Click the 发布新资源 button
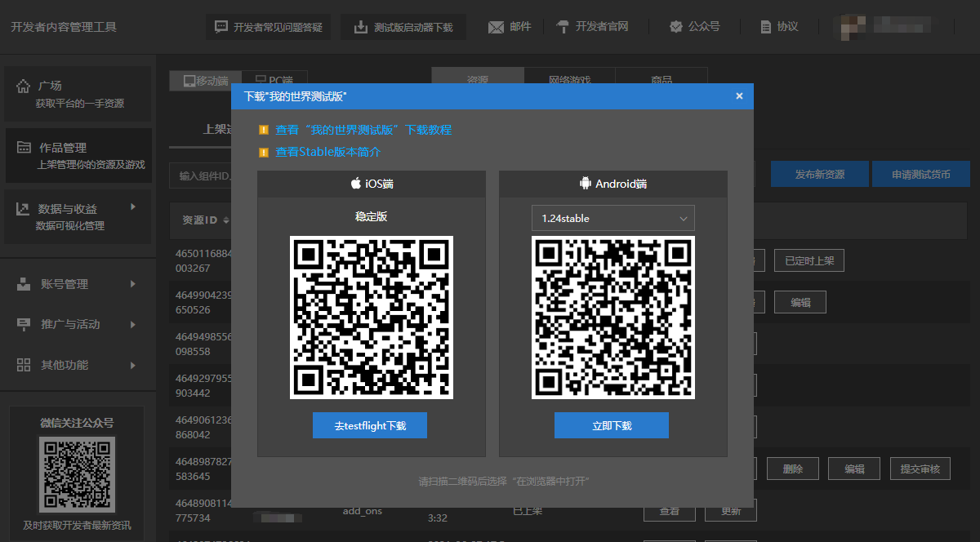This screenshot has width=980, height=542. pos(819,175)
